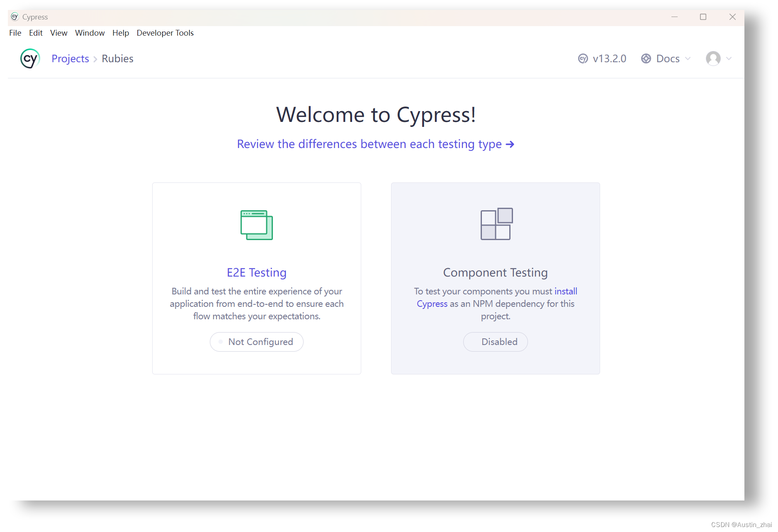Open the Help menu
Screen dimensions: 778x532
point(121,33)
